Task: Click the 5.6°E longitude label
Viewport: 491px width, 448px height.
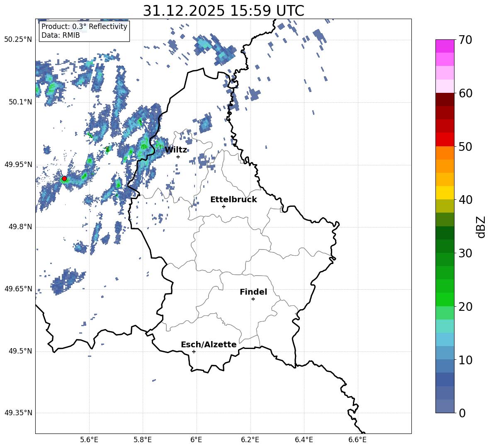Action: 89,440
